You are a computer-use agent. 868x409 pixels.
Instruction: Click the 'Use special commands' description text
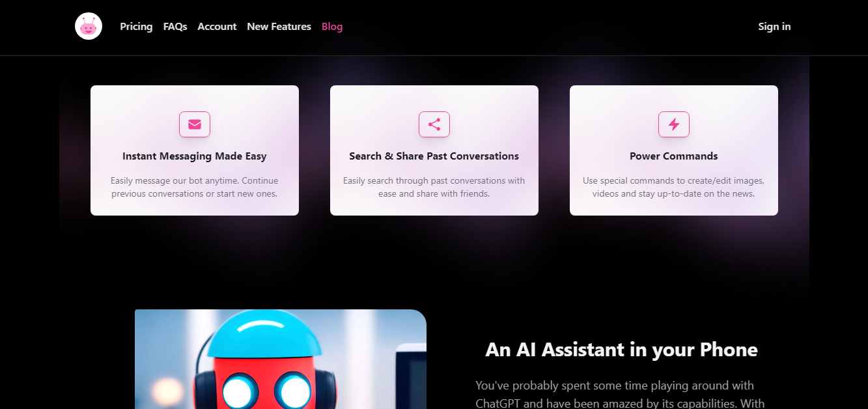pos(674,187)
